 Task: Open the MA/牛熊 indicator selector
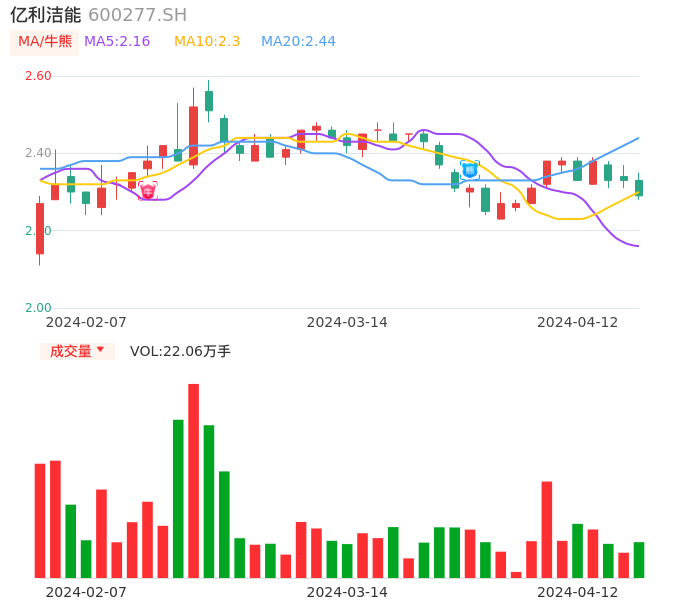tap(45, 42)
